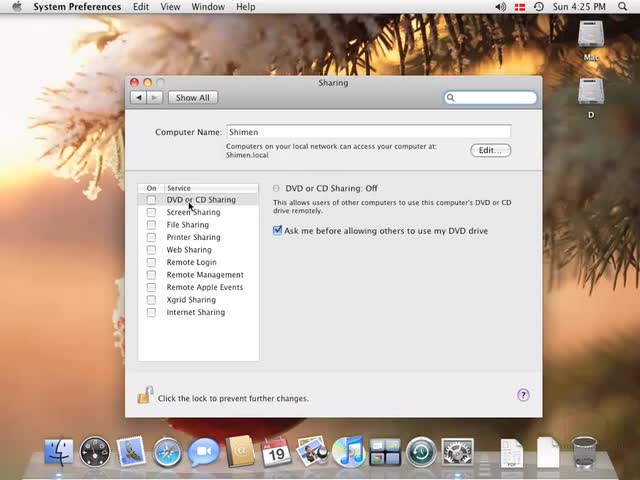Select File Sharing service row
The image size is (640, 480).
click(198, 225)
